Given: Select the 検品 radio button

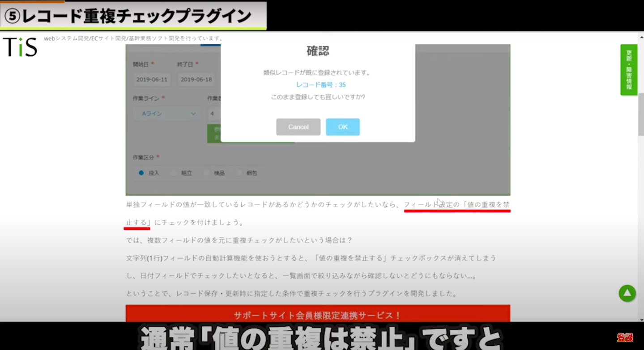Looking at the screenshot, I should (207, 173).
